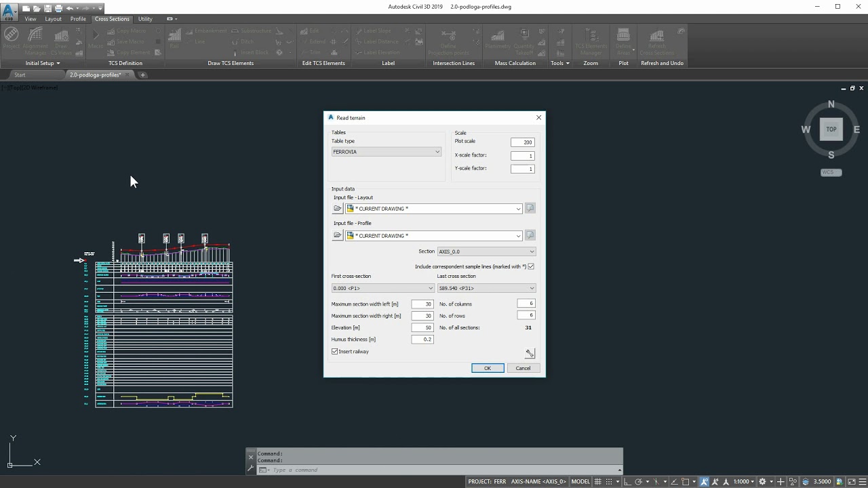Open the First cross-section dropdown

pos(382,288)
